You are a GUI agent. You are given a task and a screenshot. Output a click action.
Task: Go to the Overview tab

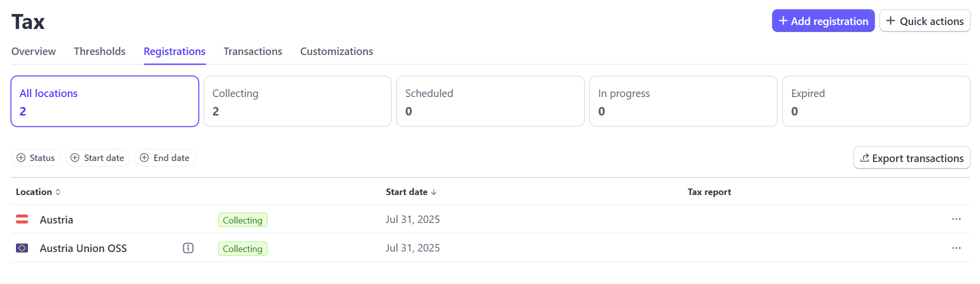[x=33, y=51]
